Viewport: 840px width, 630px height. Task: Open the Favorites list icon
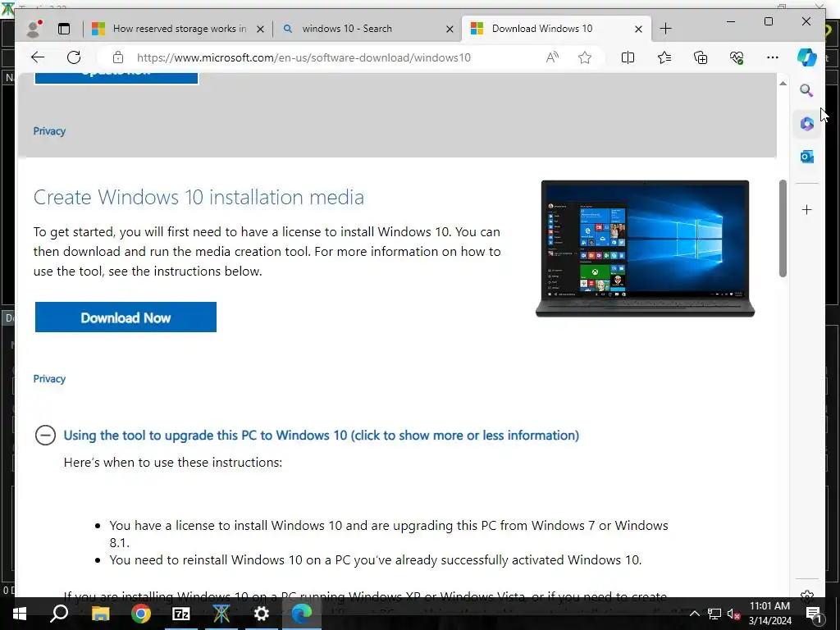pyautogui.click(x=664, y=57)
